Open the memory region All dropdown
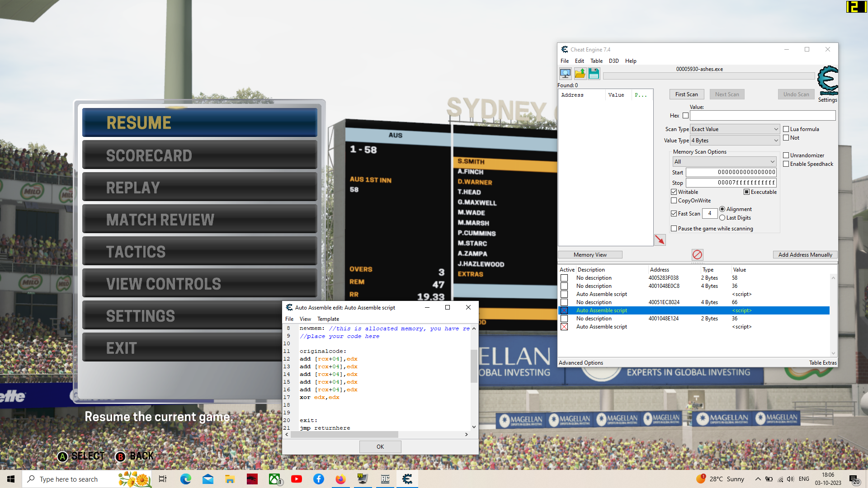Viewport: 868px width, 488px height. pyautogui.click(x=725, y=162)
